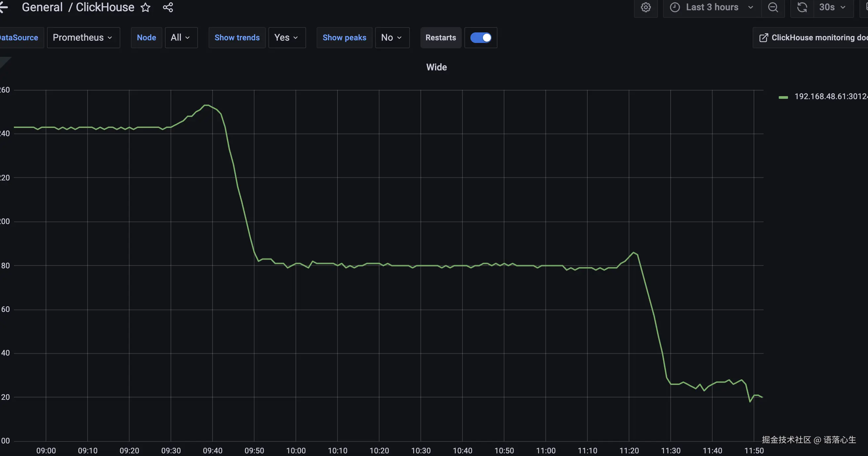Click the share dashboard icon
The width and height of the screenshot is (868, 456).
[x=168, y=7]
